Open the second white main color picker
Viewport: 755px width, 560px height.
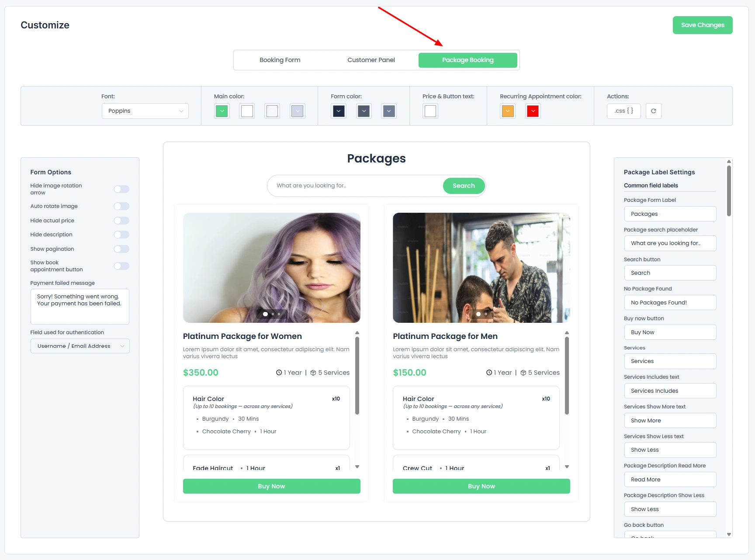[x=247, y=111]
